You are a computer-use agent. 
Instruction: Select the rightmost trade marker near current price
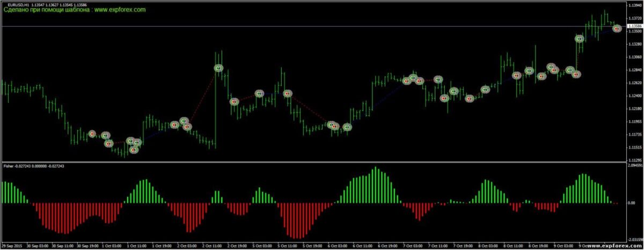(x=617, y=28)
